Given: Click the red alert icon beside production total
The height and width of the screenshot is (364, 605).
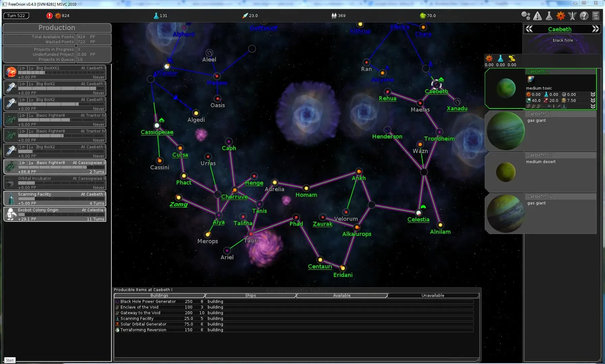Looking at the screenshot, I should 50,16.
